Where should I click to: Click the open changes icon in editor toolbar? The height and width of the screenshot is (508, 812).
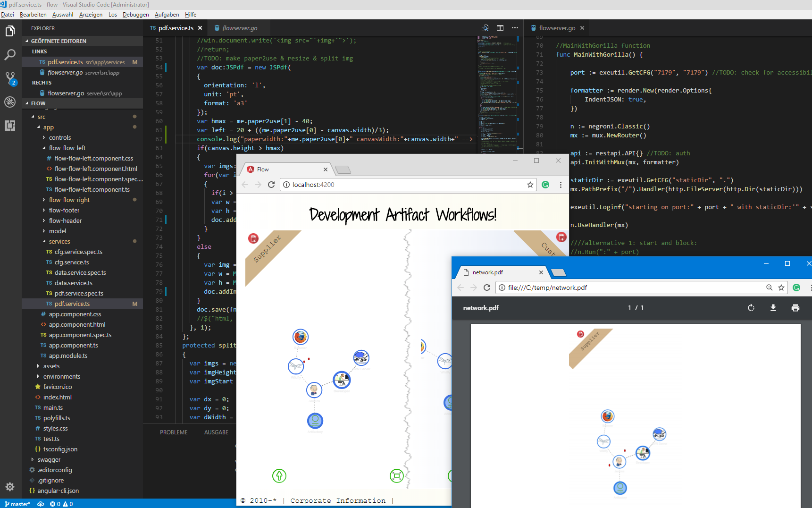[485, 28]
